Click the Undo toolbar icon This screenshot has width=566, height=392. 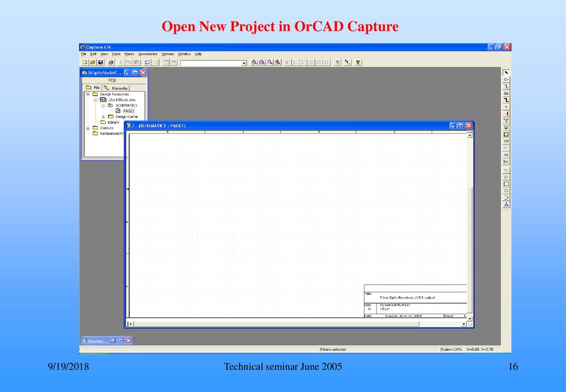coord(147,62)
